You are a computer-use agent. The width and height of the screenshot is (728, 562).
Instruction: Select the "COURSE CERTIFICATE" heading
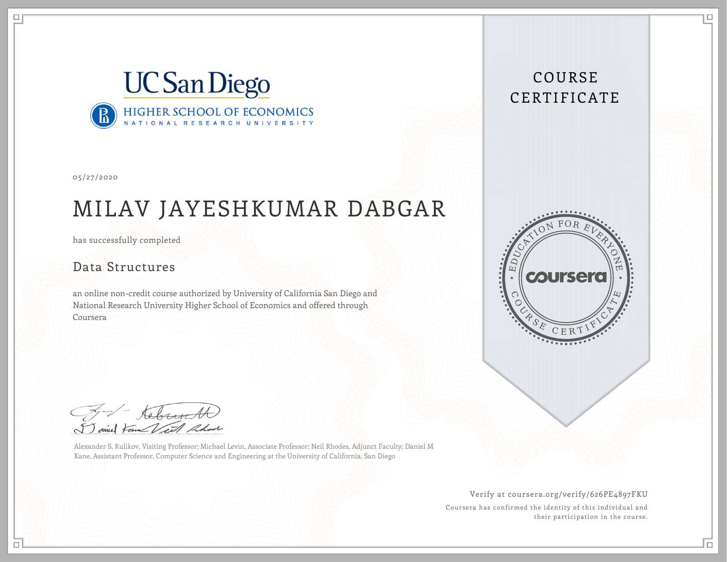(565, 87)
